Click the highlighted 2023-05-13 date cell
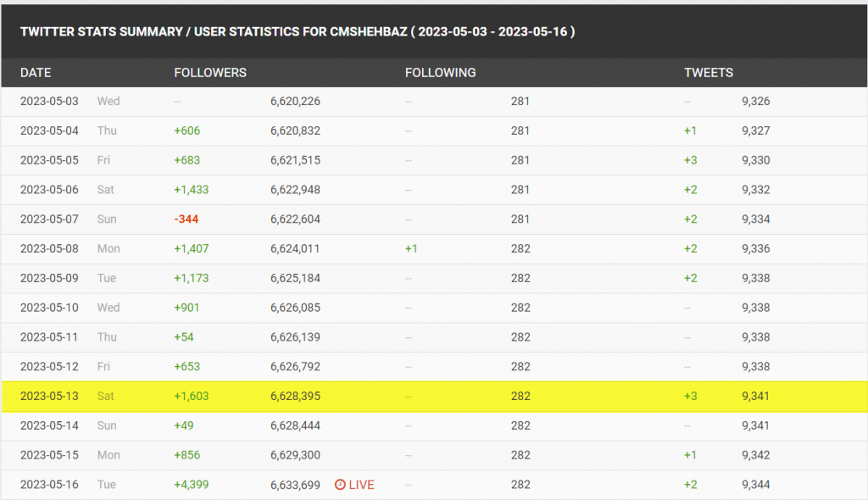 (49, 396)
